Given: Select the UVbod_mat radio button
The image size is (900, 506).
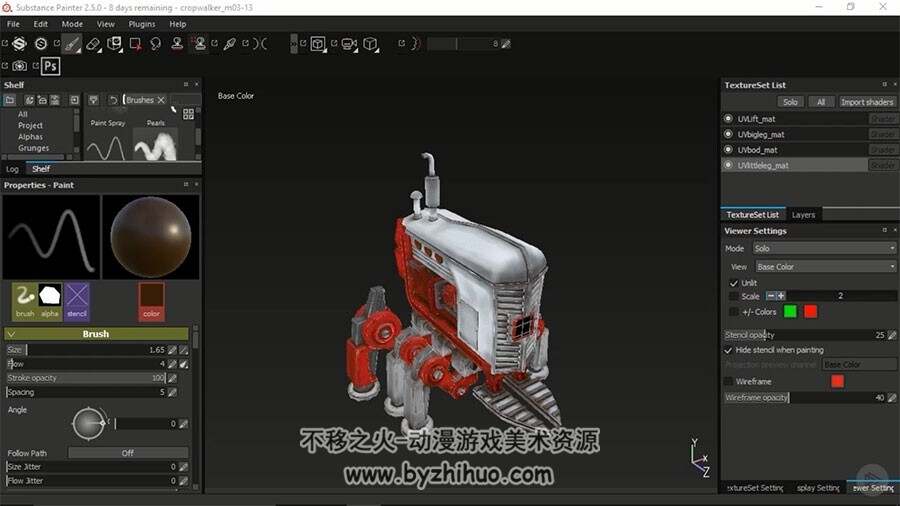Looking at the screenshot, I should pos(728,150).
